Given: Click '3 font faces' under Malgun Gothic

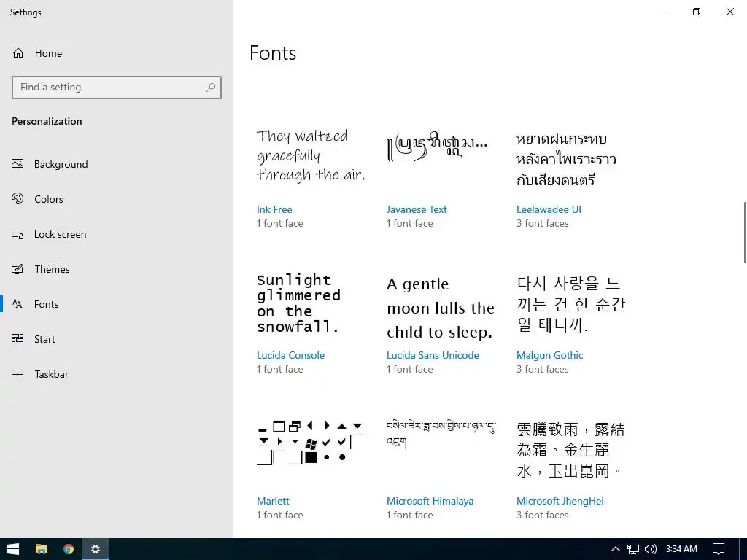Looking at the screenshot, I should pos(543,369).
